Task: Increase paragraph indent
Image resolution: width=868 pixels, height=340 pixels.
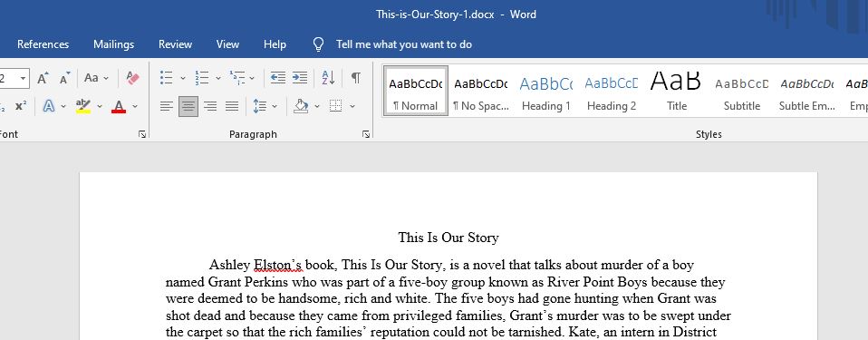Action: pos(300,78)
